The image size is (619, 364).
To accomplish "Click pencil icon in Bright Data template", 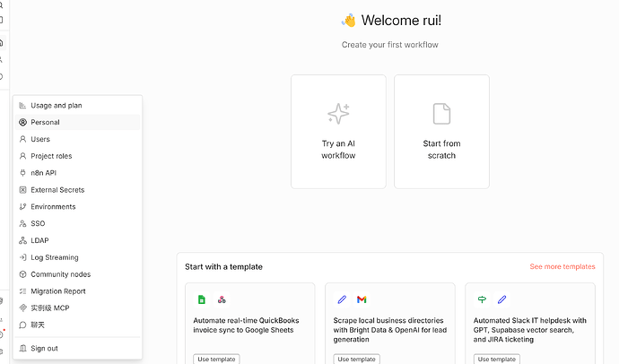I will pyautogui.click(x=342, y=299).
